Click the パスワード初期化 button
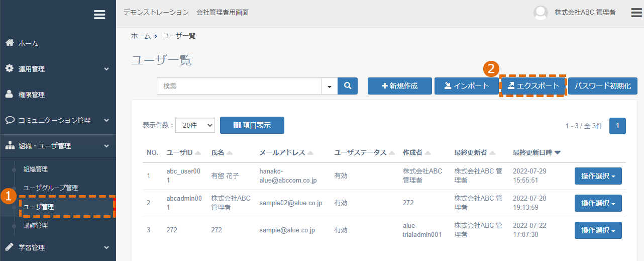This screenshot has height=261, width=644. (603, 86)
